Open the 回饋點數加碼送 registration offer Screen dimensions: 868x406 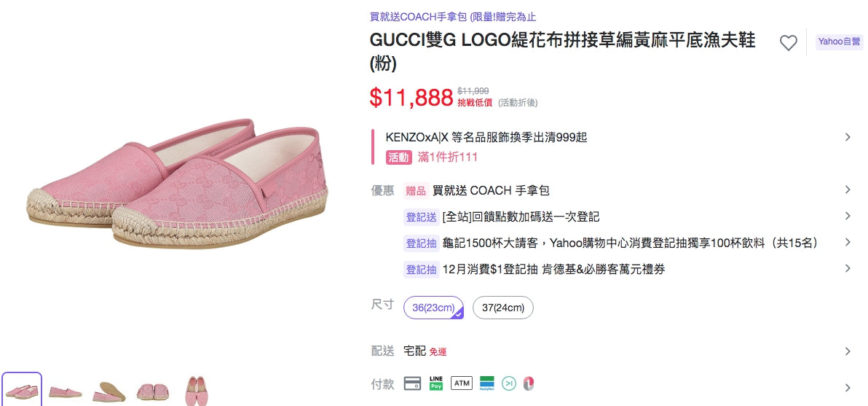click(521, 216)
